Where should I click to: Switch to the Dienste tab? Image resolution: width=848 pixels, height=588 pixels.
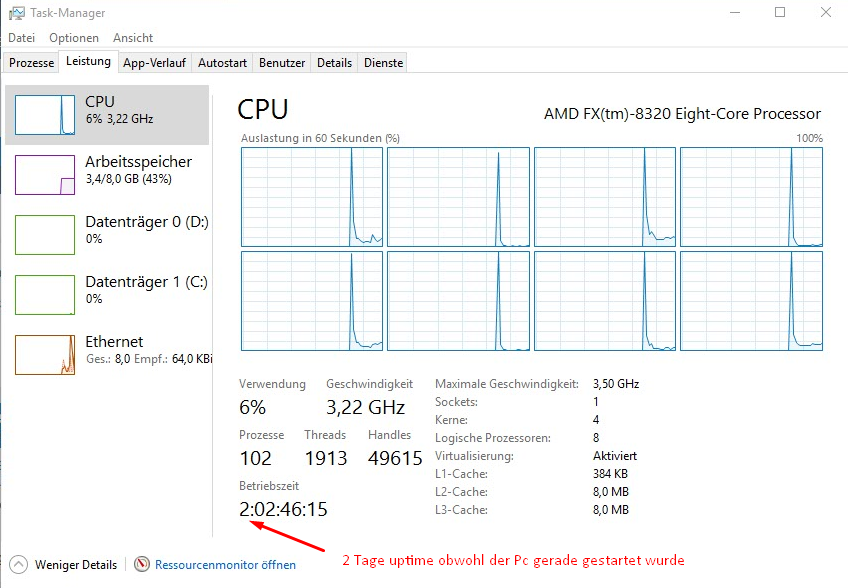(x=383, y=63)
